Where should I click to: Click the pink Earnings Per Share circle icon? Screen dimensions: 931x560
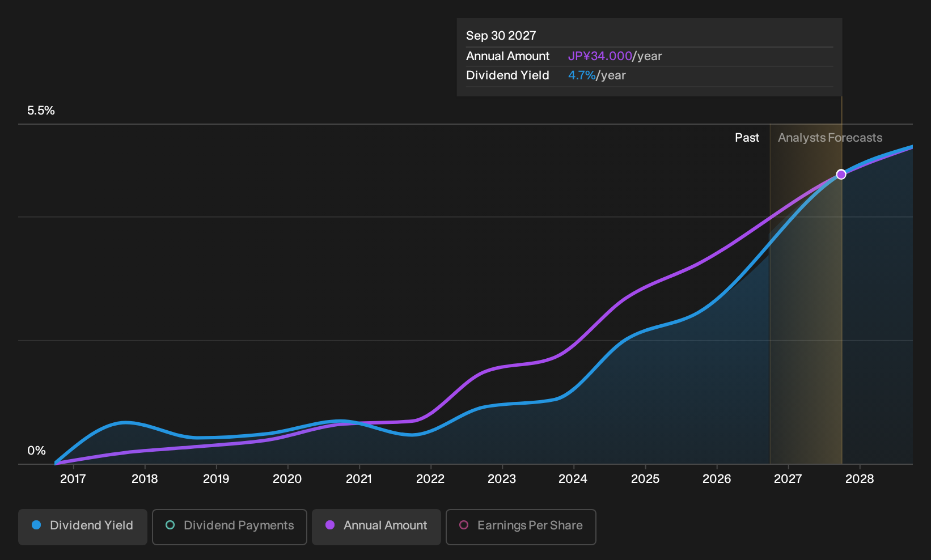point(464,525)
